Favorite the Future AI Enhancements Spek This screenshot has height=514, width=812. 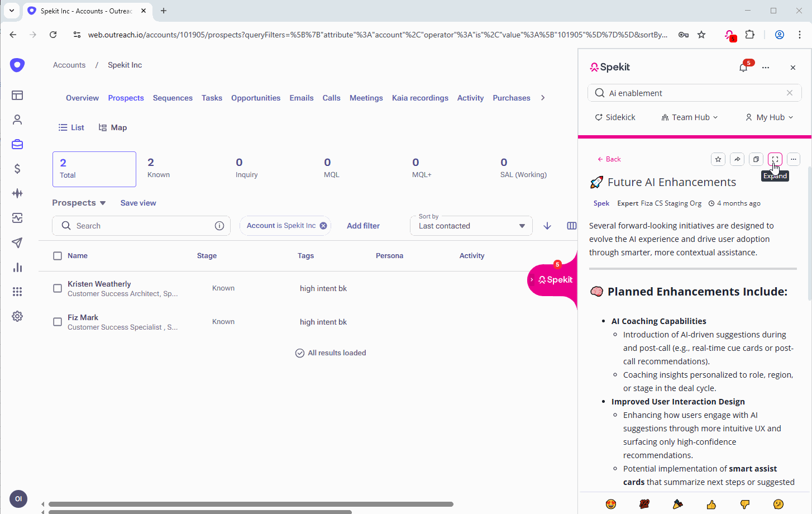[x=718, y=159]
